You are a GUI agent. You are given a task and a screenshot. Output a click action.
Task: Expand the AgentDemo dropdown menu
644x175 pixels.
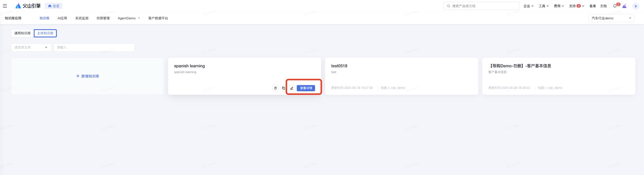tap(129, 18)
